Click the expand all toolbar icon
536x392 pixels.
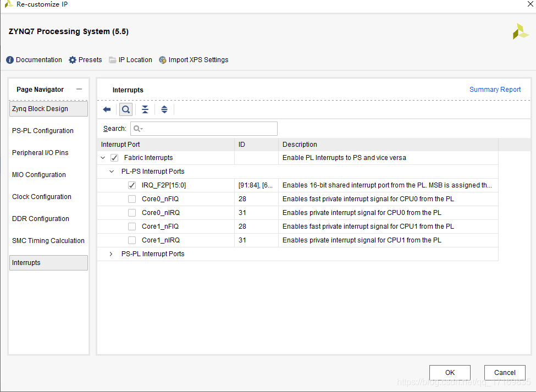tap(164, 109)
